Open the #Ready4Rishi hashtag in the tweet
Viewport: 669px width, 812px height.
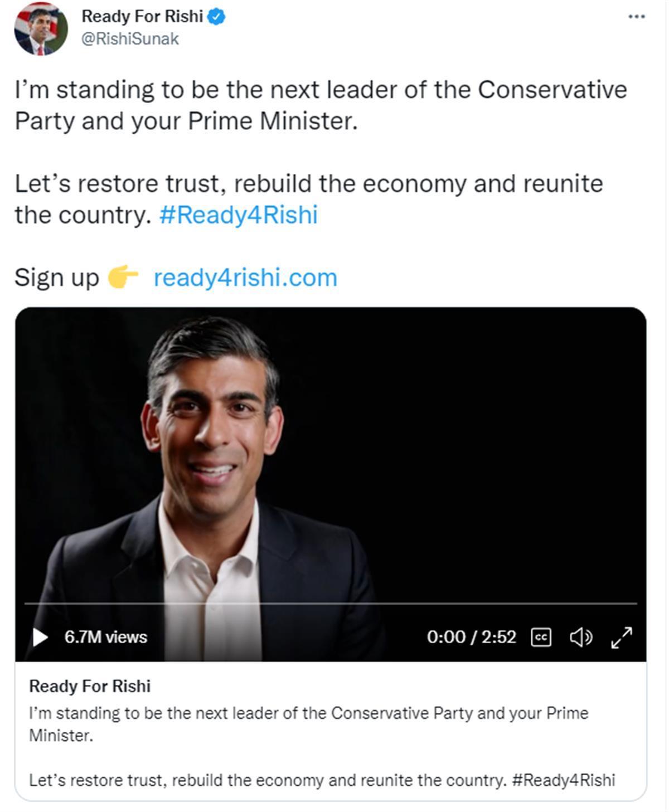(238, 215)
